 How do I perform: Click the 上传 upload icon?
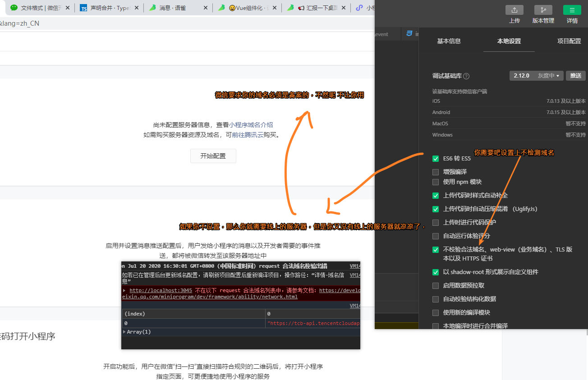tap(514, 10)
